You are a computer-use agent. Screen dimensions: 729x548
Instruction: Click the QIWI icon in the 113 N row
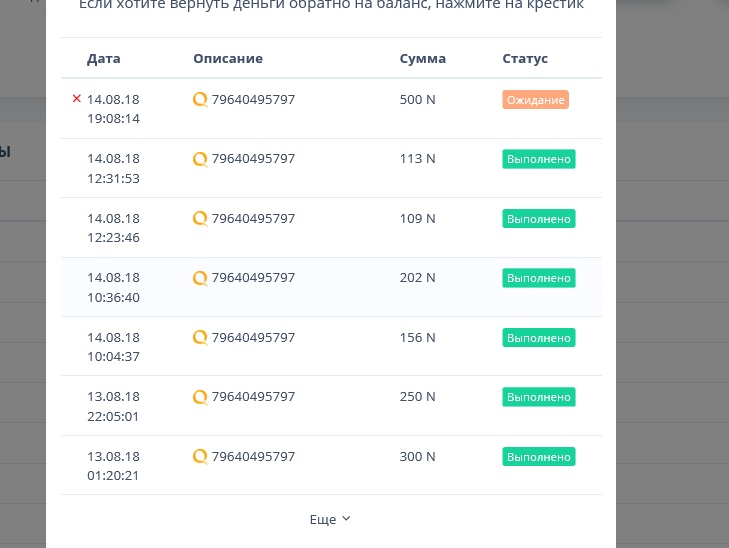coord(200,159)
